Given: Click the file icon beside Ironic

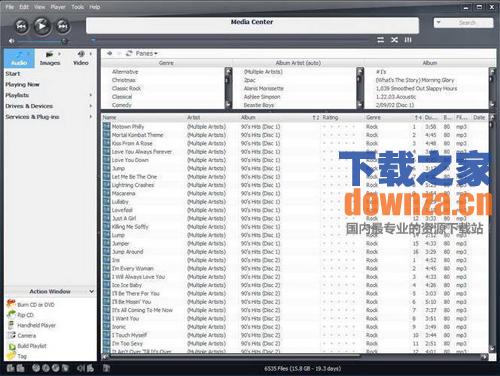Looking at the screenshot, I should tap(106, 327).
